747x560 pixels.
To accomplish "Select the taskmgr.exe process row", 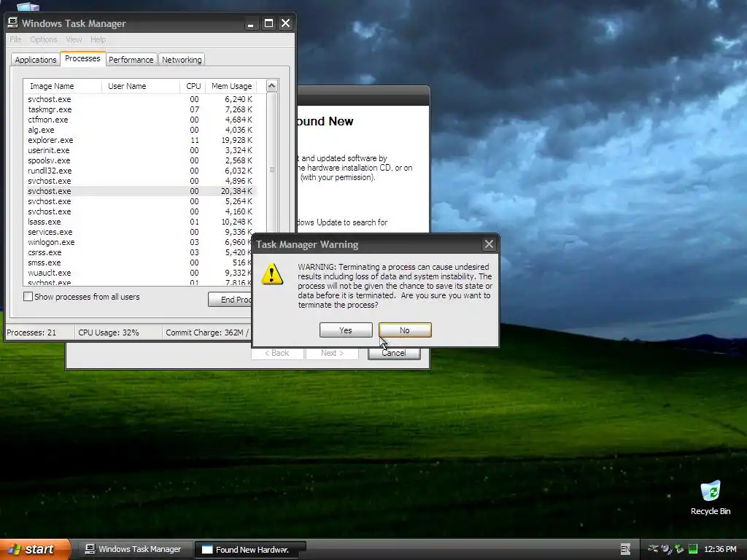I will coord(139,109).
